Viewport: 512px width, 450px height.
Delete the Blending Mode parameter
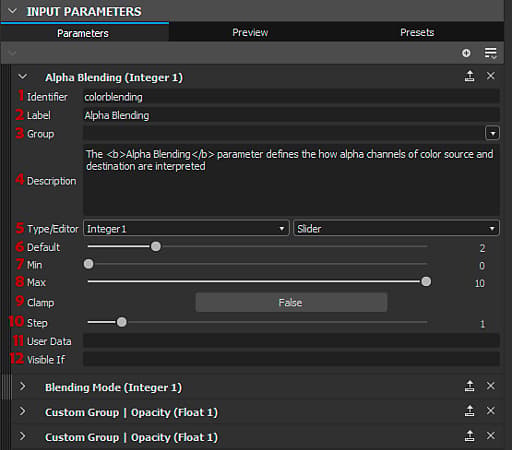pos(491,386)
